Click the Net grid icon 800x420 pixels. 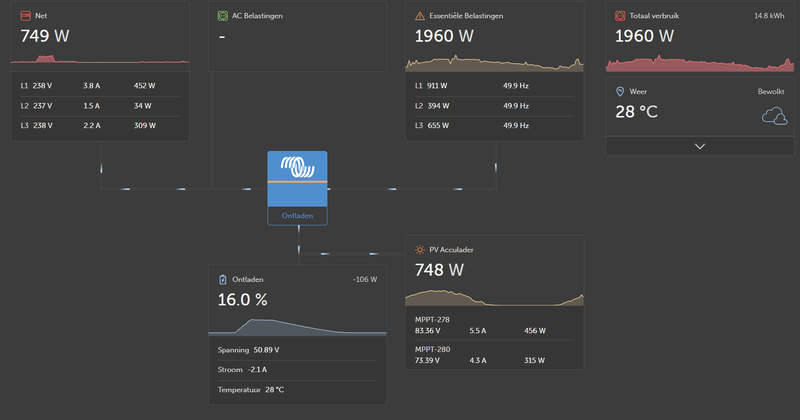tap(26, 16)
